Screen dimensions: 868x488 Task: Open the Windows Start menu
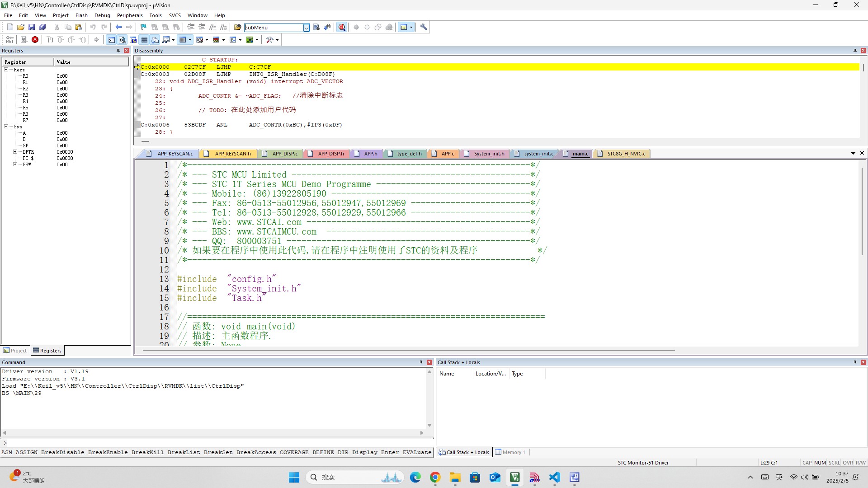click(294, 477)
